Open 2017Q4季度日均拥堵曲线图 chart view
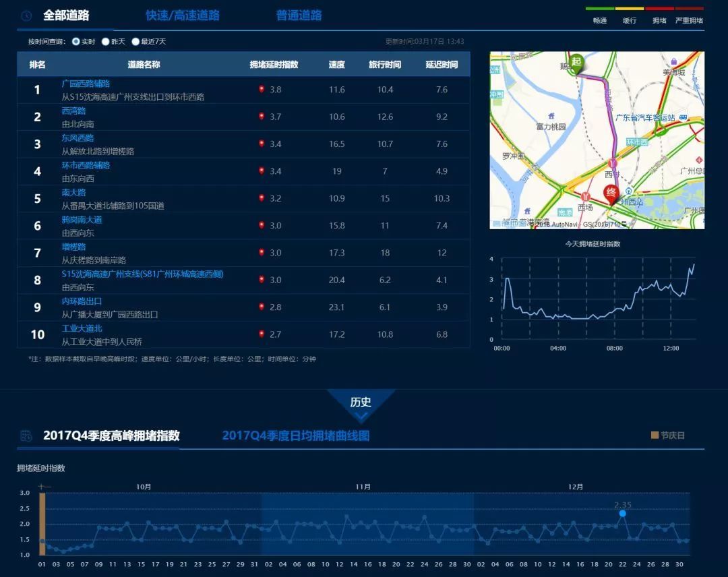728x577 pixels. [x=296, y=435]
